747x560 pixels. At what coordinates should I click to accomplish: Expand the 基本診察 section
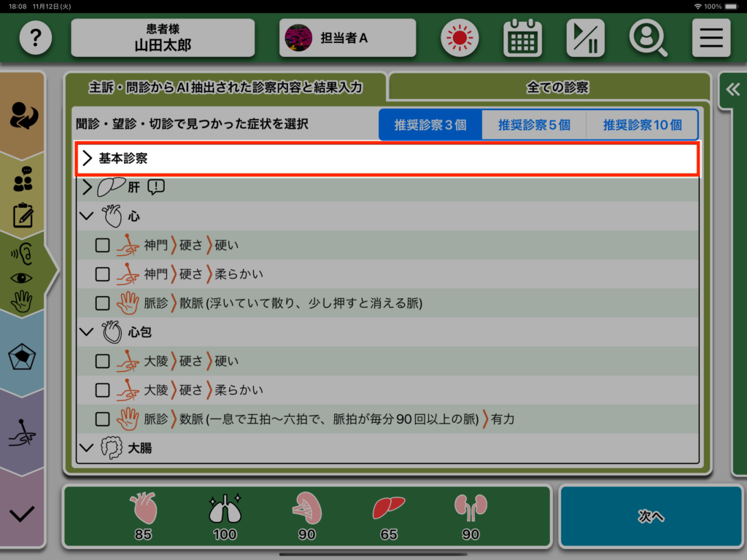tap(88, 158)
